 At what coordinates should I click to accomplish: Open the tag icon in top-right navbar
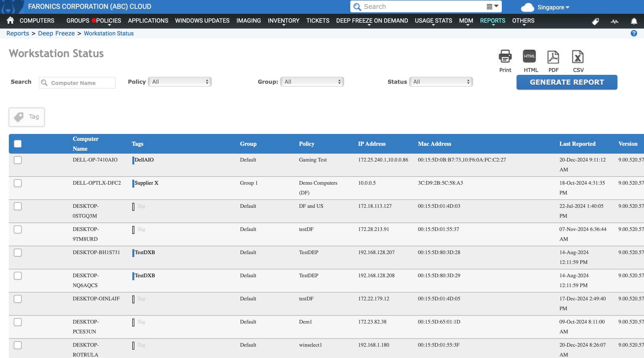click(595, 21)
